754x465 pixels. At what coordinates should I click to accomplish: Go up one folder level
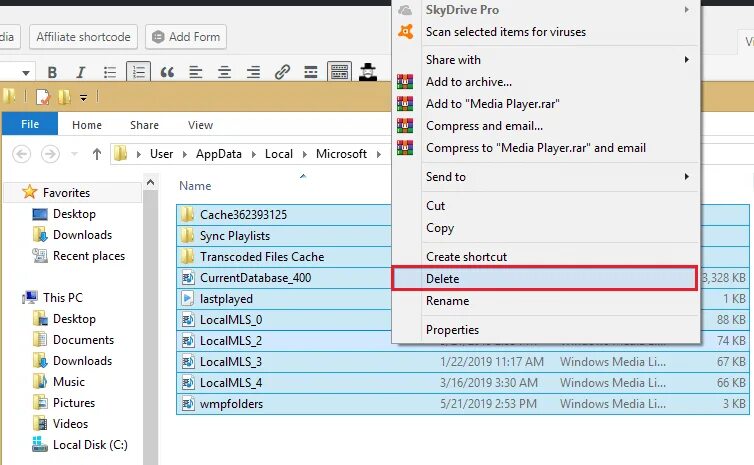(x=97, y=154)
